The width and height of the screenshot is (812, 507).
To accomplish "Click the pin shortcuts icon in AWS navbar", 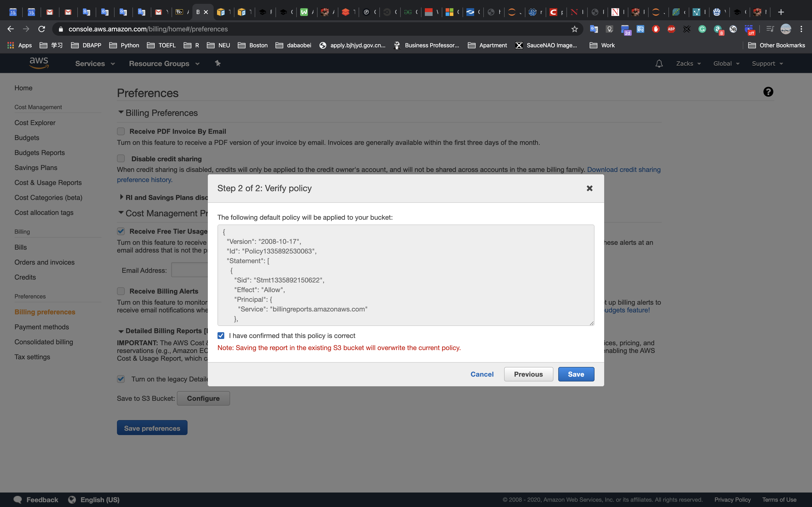I will tap(218, 63).
